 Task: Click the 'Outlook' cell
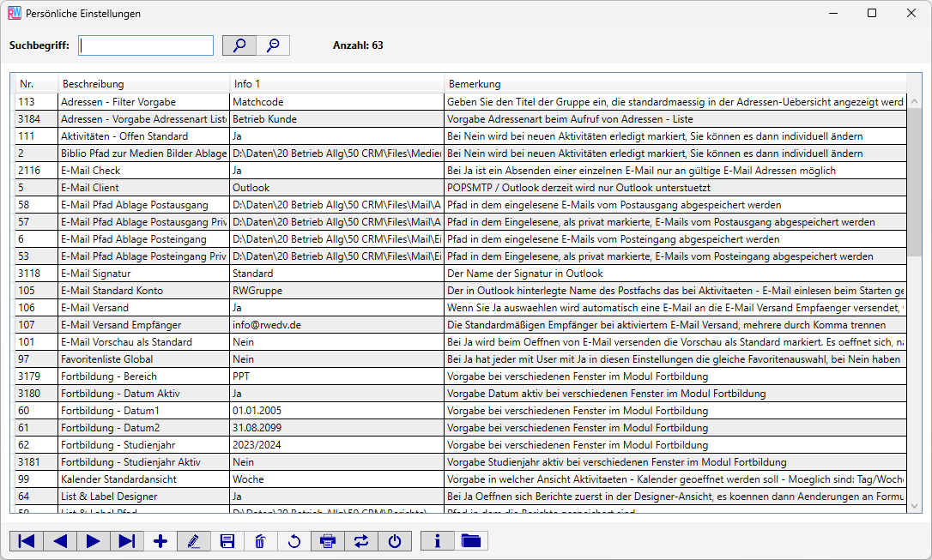point(337,188)
